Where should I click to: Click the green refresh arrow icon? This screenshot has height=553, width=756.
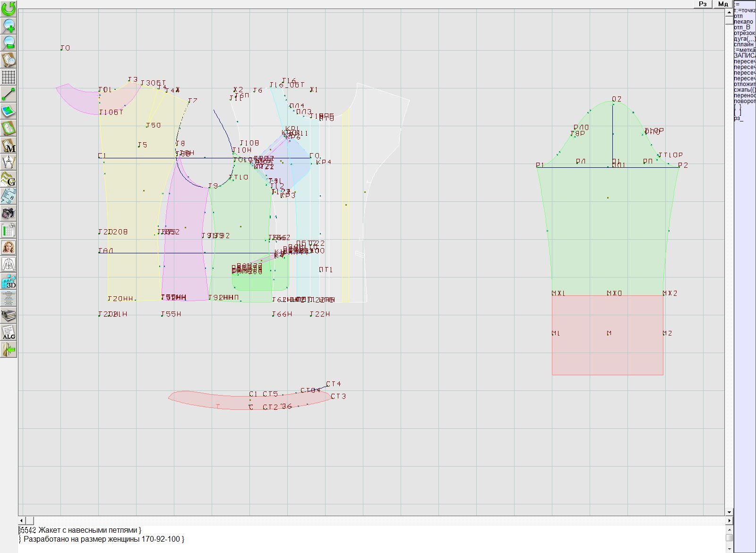pos(9,9)
